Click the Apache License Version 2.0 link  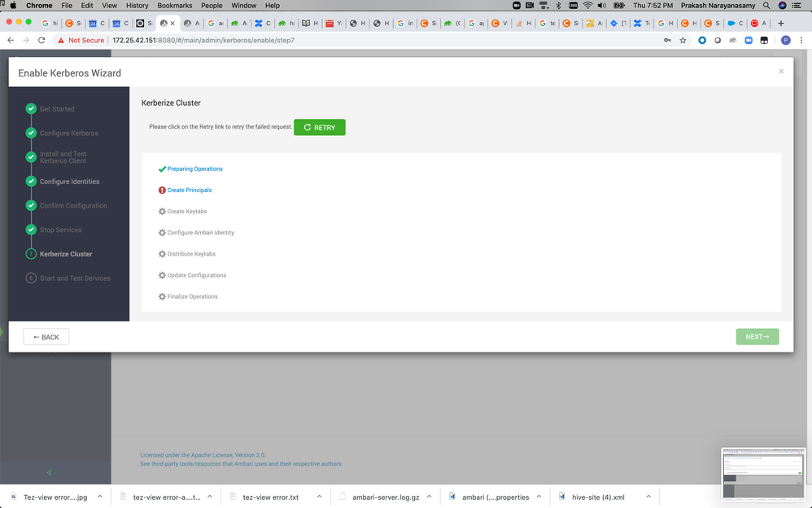(203, 455)
